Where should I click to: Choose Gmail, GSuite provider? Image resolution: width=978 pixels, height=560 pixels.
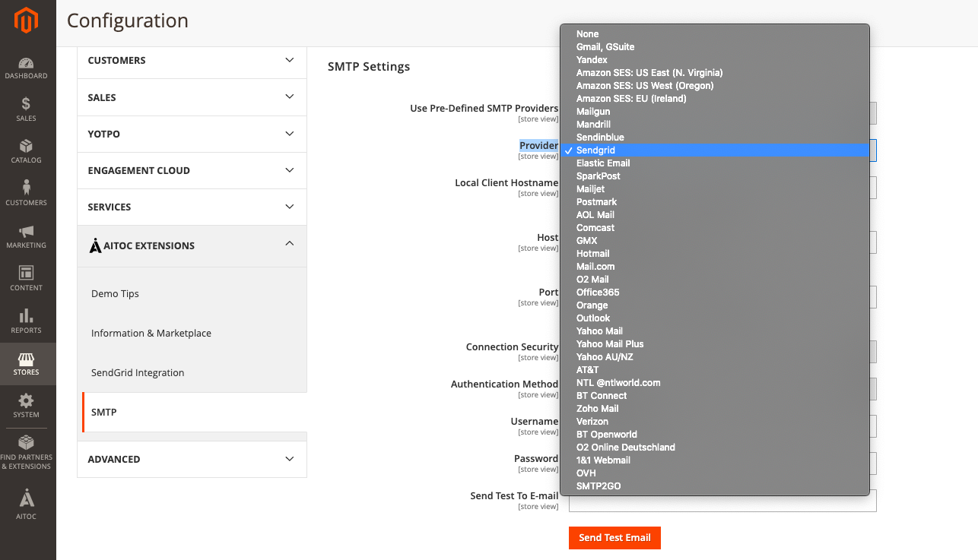[x=715, y=47]
